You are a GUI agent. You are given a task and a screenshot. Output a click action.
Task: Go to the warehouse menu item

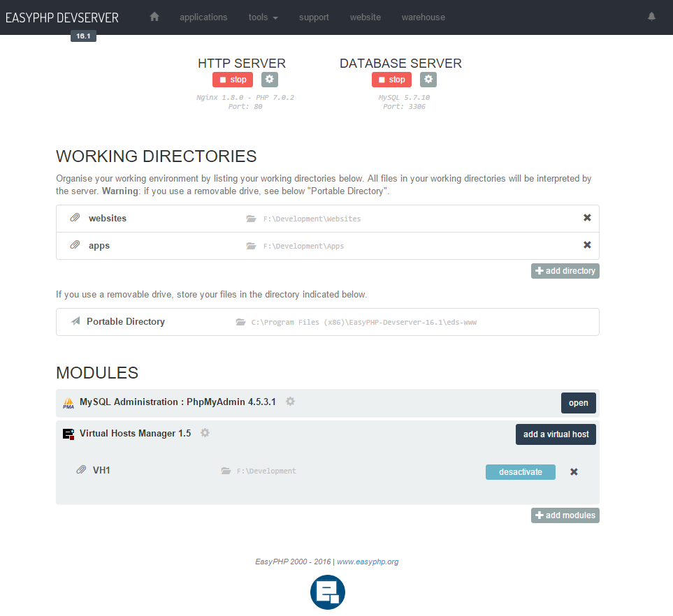[423, 17]
